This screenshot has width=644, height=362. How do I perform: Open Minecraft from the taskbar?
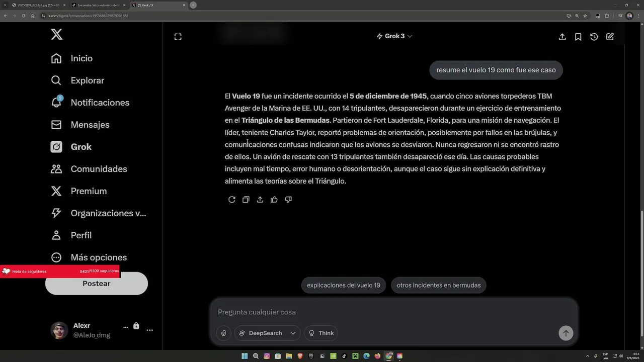(355, 356)
